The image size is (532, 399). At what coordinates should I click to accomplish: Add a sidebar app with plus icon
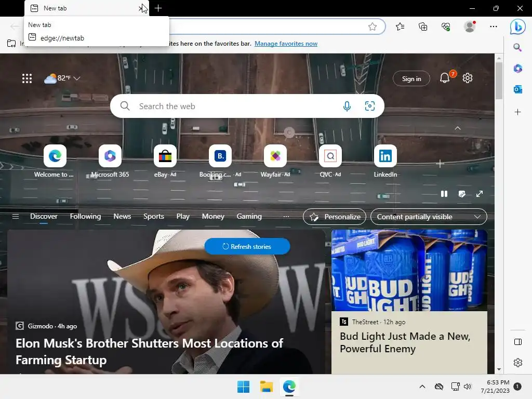(518, 112)
